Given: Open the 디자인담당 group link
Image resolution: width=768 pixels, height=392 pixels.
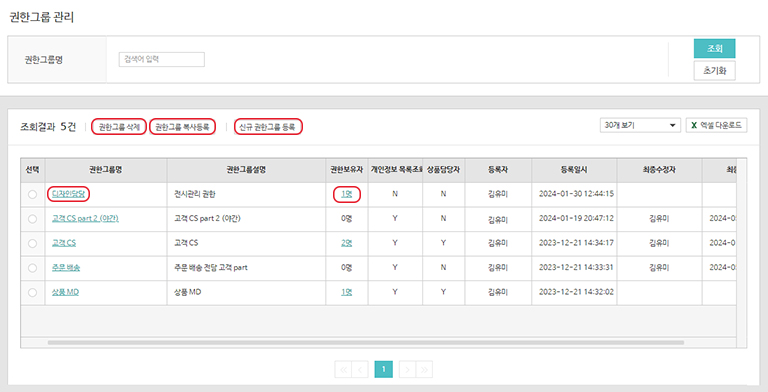Looking at the screenshot, I should click(69, 194).
